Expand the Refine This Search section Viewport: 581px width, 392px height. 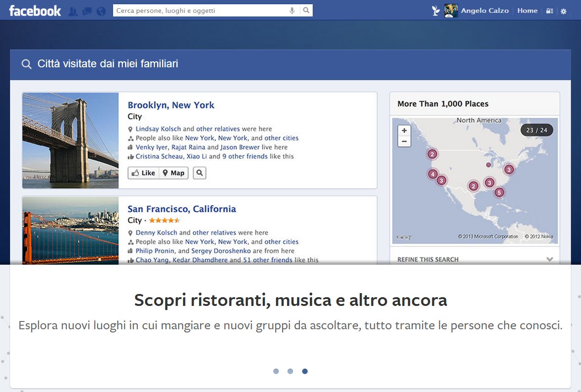[475, 259]
